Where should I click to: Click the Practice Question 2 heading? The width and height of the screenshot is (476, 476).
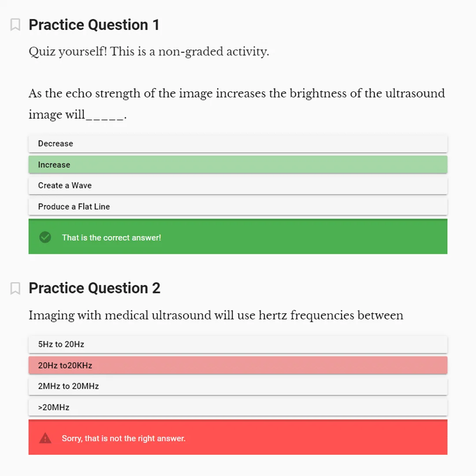point(94,288)
